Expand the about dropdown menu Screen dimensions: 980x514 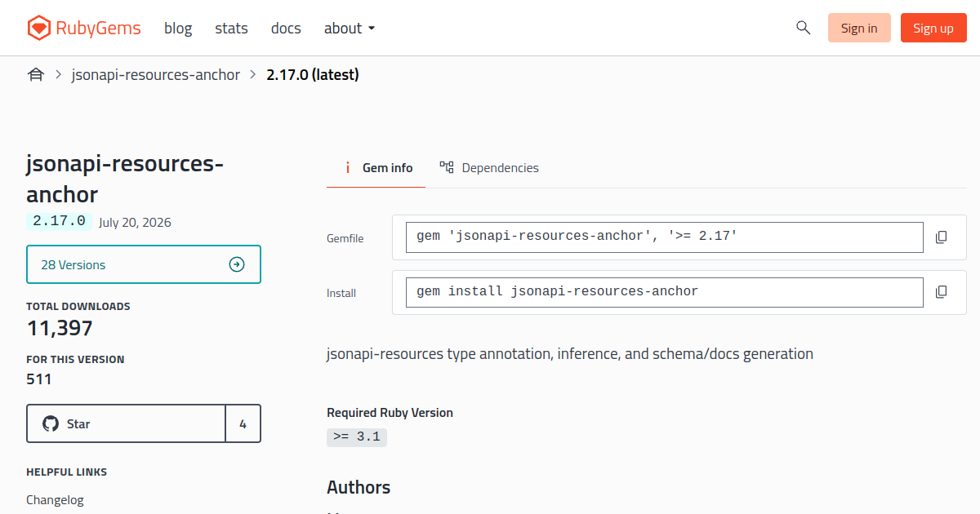(350, 28)
